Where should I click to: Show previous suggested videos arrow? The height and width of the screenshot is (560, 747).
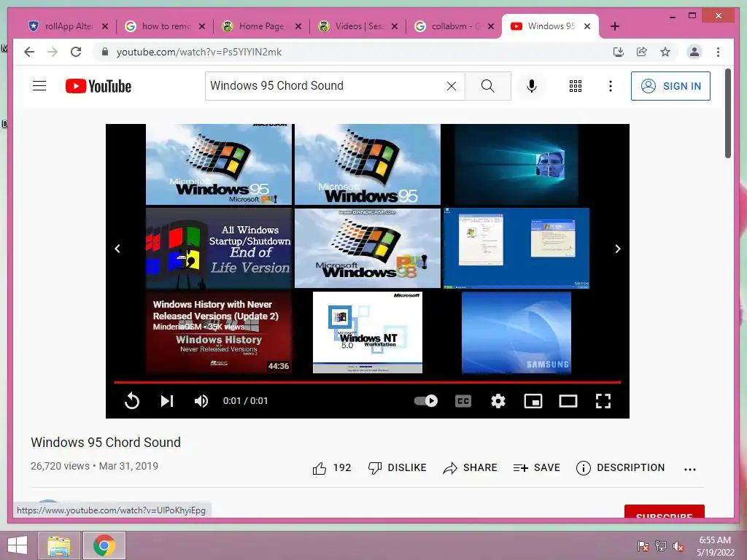(x=117, y=249)
